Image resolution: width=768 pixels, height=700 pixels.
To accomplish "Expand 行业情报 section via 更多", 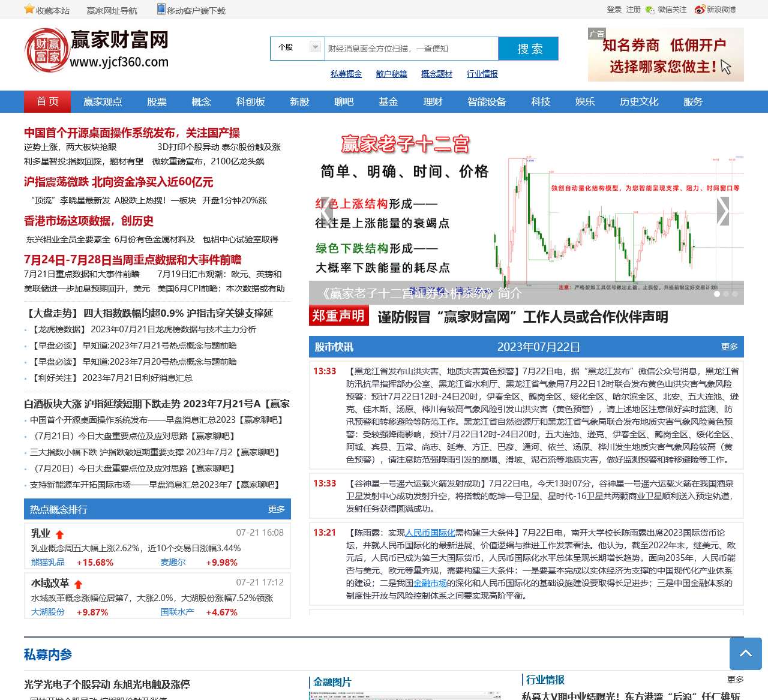I will point(735,680).
